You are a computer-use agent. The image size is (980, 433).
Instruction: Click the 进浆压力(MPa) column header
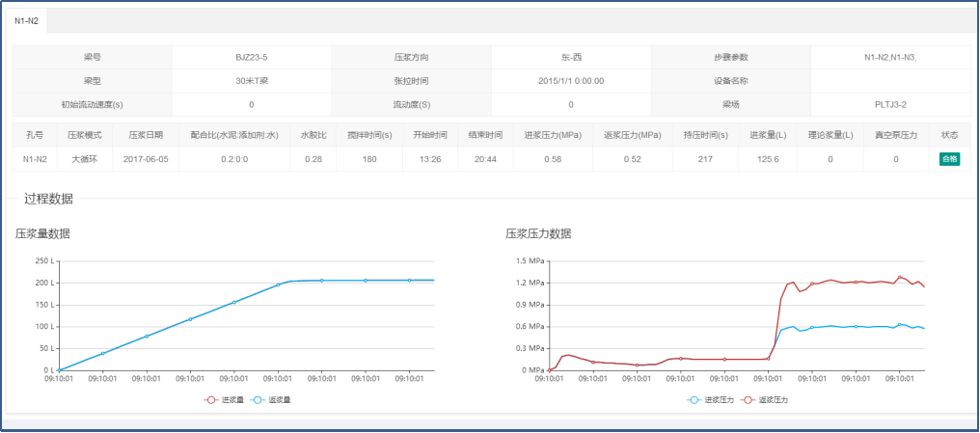[x=544, y=135]
